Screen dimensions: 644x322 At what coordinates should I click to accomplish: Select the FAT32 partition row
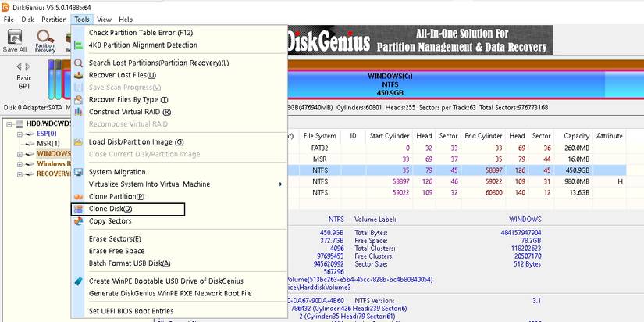(457, 148)
